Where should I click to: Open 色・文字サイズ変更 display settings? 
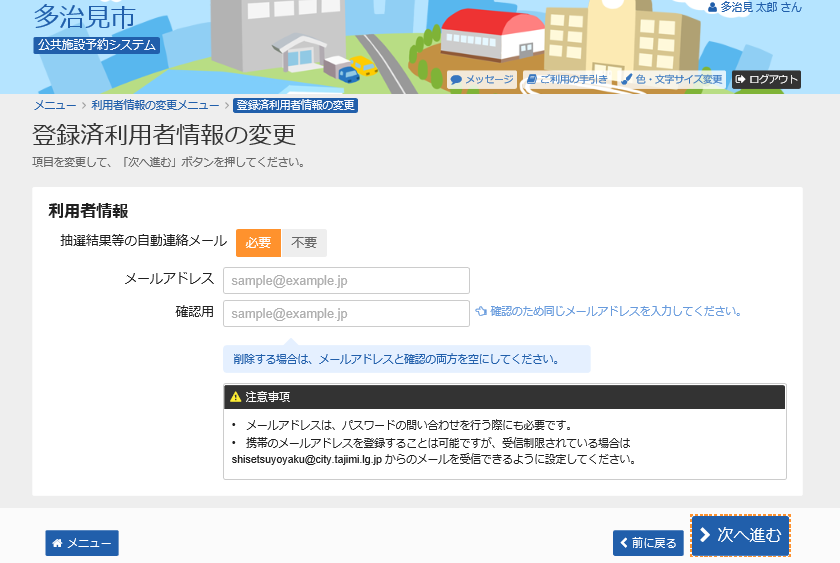point(671,79)
